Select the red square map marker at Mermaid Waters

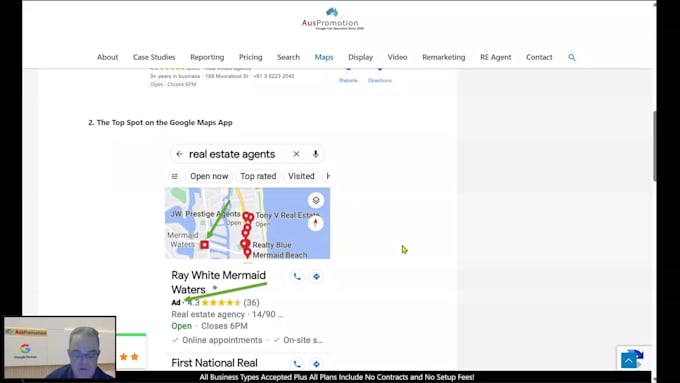tap(204, 245)
